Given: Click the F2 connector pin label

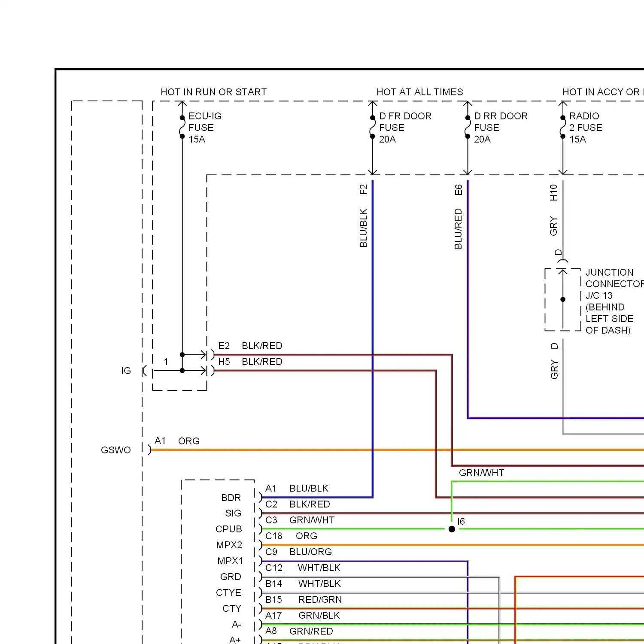Looking at the screenshot, I should click(x=363, y=189).
